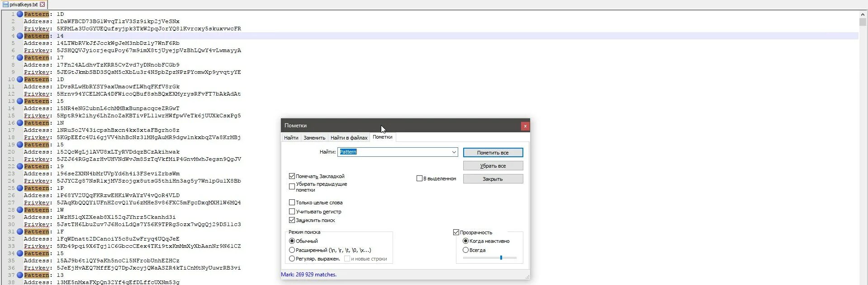The height and width of the screenshot is (285, 868).
Task: Toggle В выделенном checkbox
Action: coord(419,179)
